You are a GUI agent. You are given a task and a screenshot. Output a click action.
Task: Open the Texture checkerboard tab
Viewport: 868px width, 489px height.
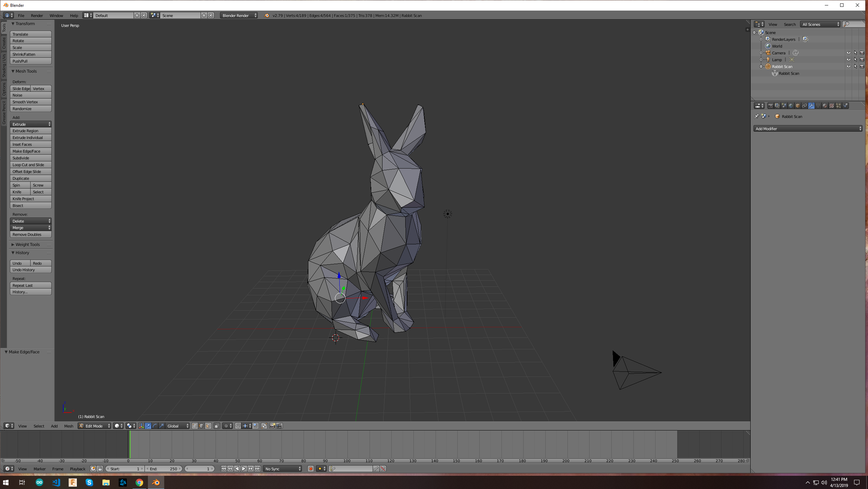pyautogui.click(x=832, y=106)
